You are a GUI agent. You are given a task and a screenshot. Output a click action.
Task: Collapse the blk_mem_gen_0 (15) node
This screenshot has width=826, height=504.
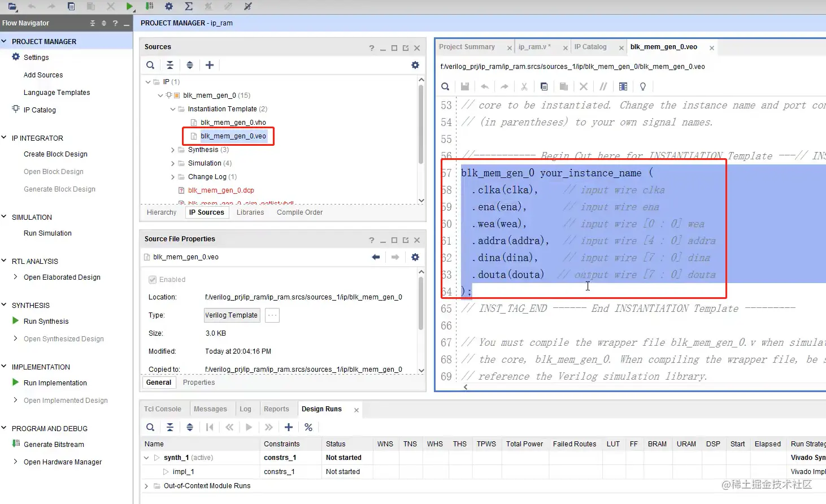[x=160, y=95]
